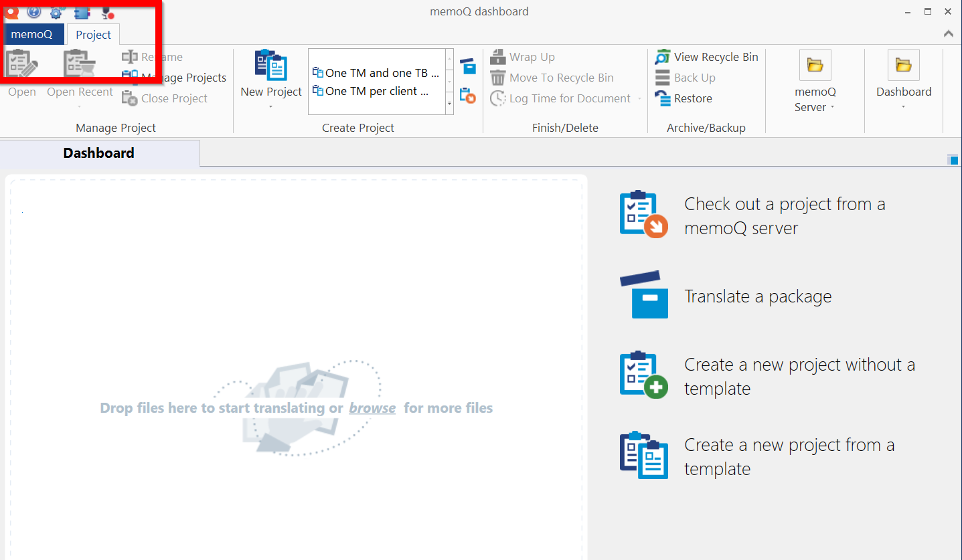Choose 'One TM per client' template

pyautogui.click(x=371, y=91)
